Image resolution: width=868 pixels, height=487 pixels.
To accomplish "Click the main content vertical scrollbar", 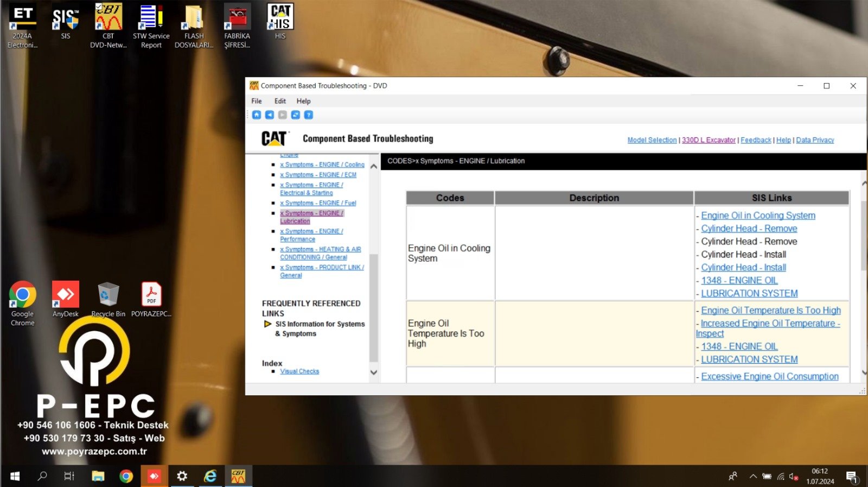I will (x=864, y=235).
